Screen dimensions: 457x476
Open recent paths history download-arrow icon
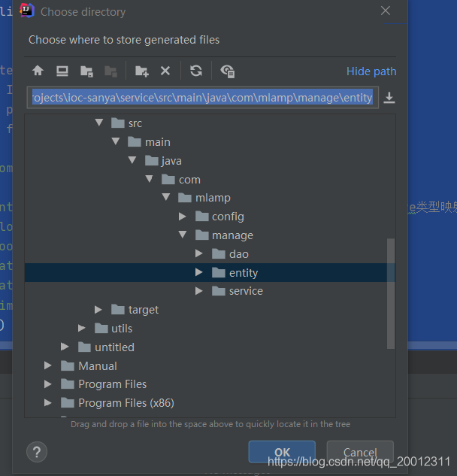tap(389, 98)
